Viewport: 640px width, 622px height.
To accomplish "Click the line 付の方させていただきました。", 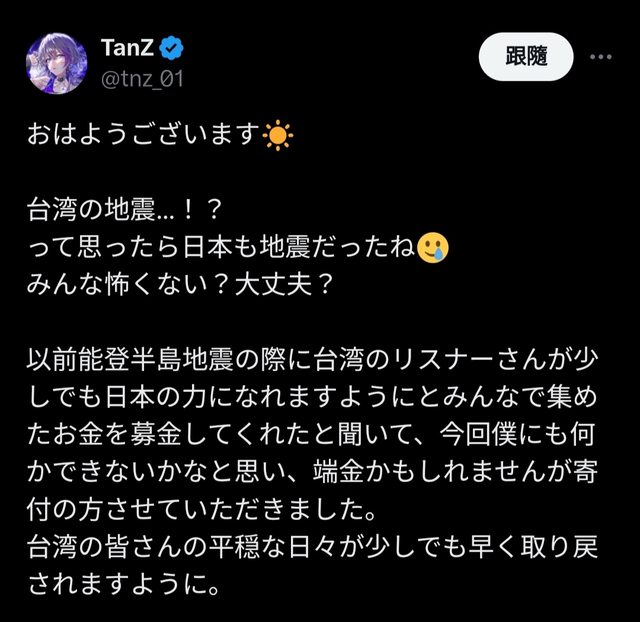I will tap(202, 510).
